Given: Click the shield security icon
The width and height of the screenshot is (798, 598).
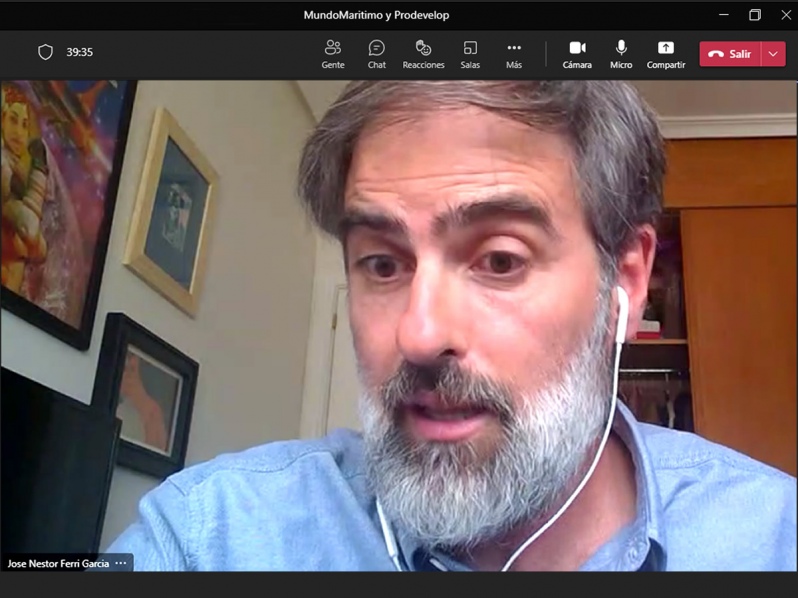Looking at the screenshot, I should coord(45,52).
